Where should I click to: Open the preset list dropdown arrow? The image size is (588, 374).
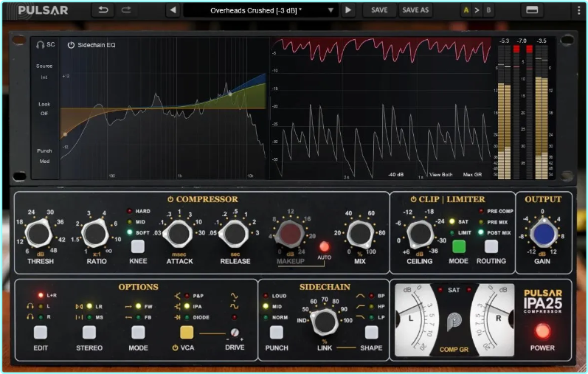click(331, 10)
